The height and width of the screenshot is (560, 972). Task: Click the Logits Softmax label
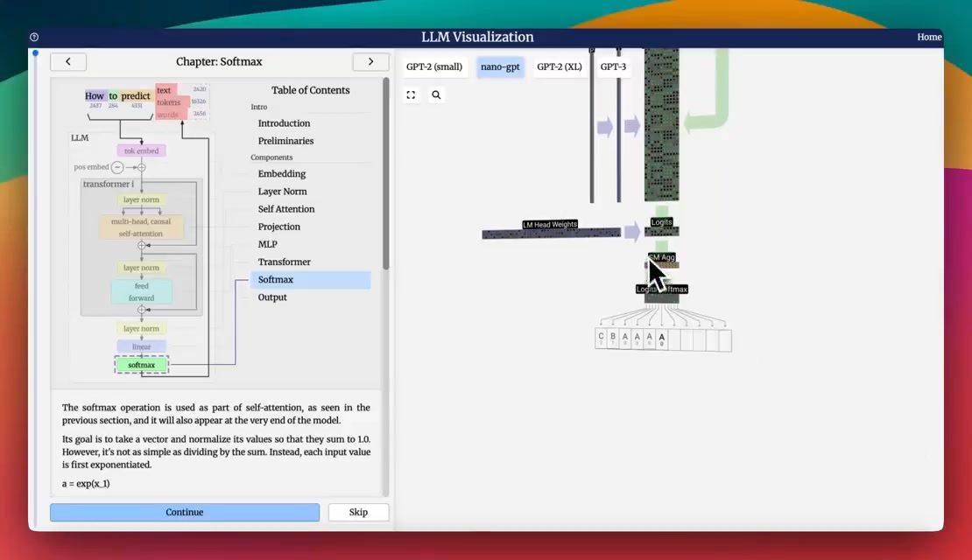point(662,290)
